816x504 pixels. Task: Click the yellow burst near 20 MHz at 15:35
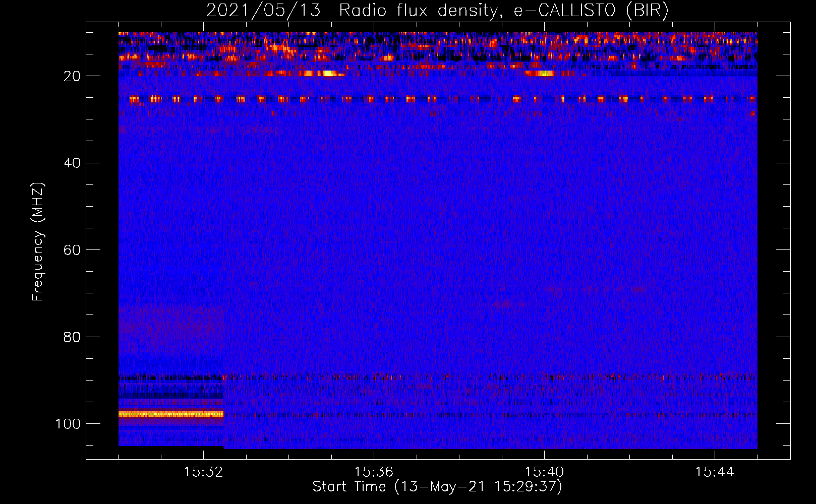pyautogui.click(x=329, y=74)
